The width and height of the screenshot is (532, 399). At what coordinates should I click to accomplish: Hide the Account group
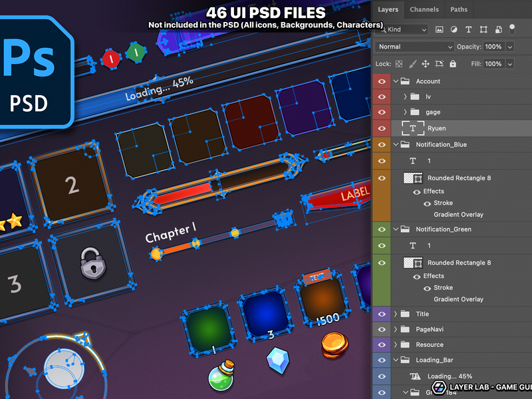click(x=382, y=81)
